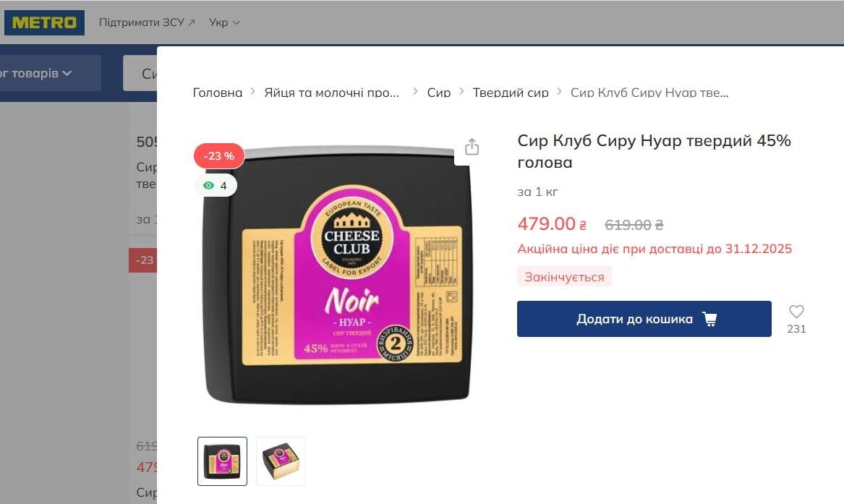Click the METRO logo

44,22
